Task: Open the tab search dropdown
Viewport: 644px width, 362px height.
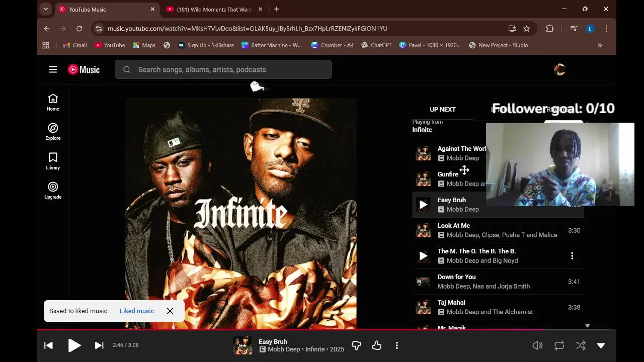Action: [46, 9]
